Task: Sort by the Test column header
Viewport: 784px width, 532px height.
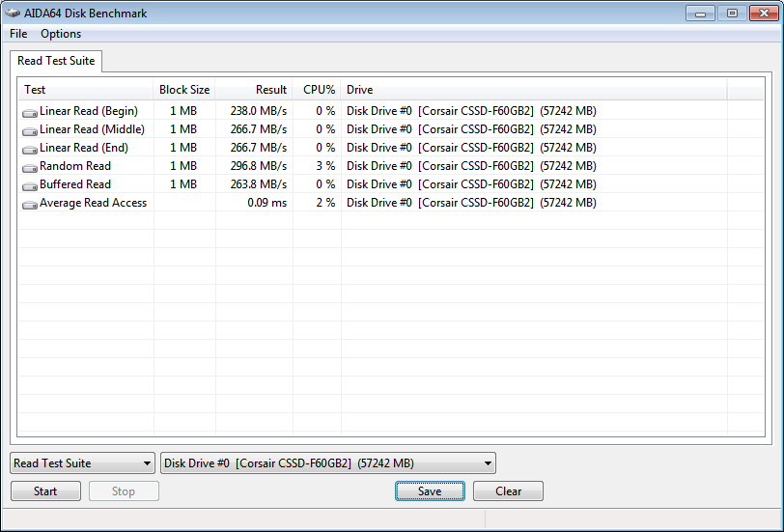Action: (86, 90)
